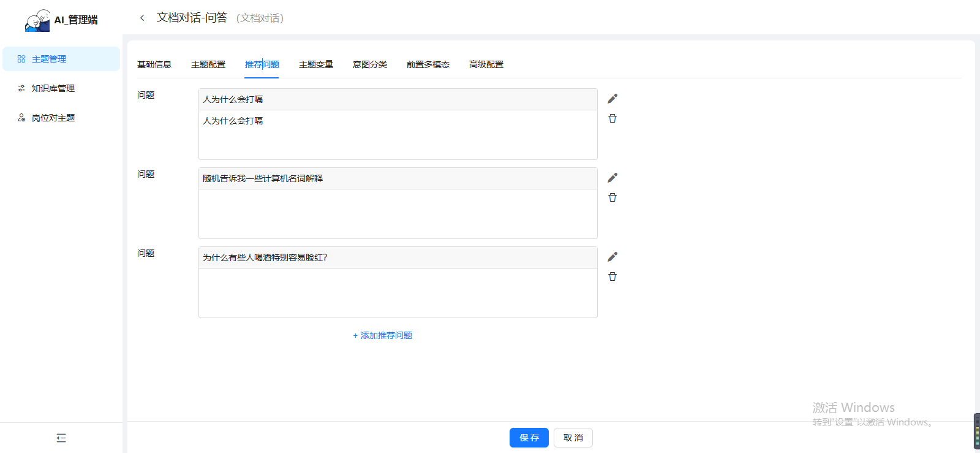Open the 高级配置 tab

click(486, 64)
